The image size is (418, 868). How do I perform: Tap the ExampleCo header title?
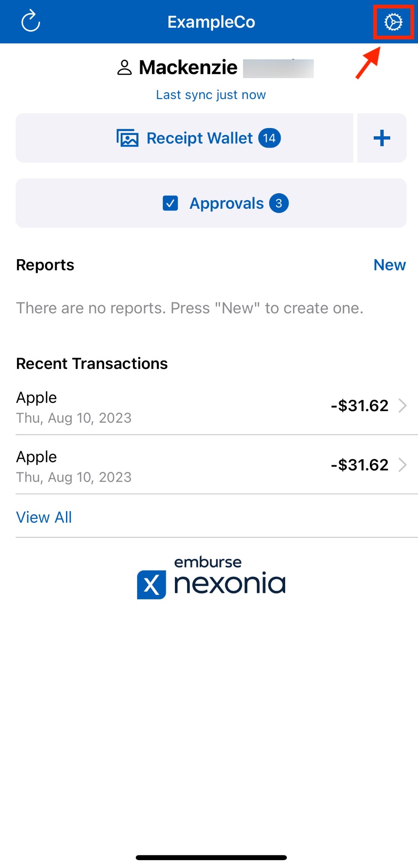pyautogui.click(x=211, y=22)
